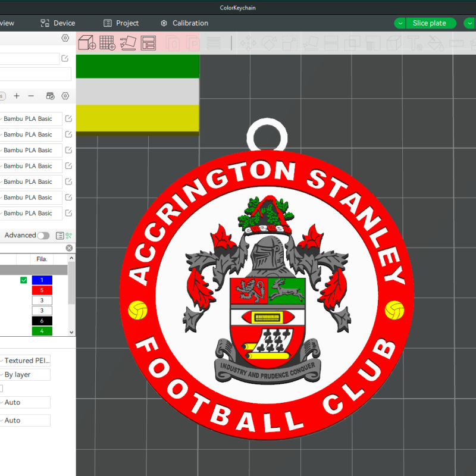This screenshot has height=476, width=476.
Task: Switch to the Calibration tab
Action: 184,23
